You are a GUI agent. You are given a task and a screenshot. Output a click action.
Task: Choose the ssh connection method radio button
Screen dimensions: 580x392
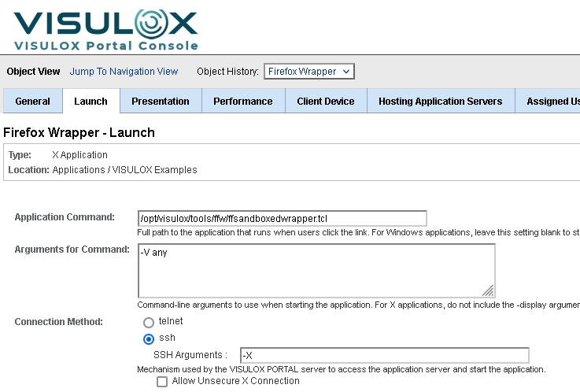[148, 338]
